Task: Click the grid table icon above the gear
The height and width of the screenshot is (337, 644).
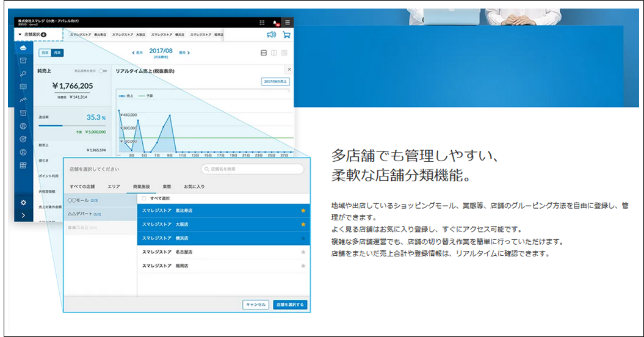Action: (x=23, y=165)
